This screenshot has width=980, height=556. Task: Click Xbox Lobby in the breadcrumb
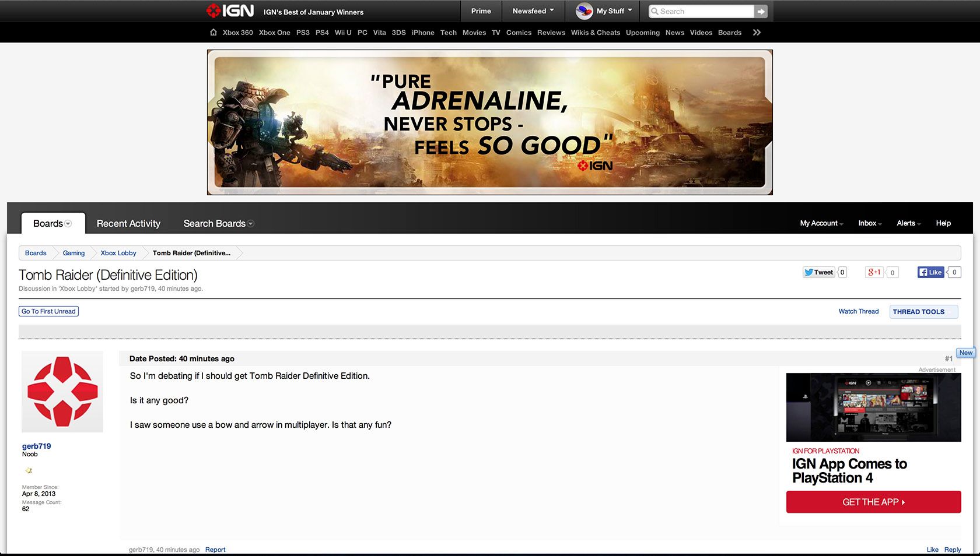point(118,253)
